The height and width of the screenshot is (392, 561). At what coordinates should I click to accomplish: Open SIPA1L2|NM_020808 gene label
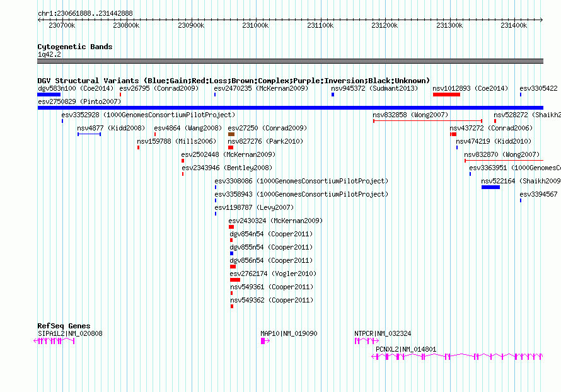pyautogui.click(x=70, y=333)
